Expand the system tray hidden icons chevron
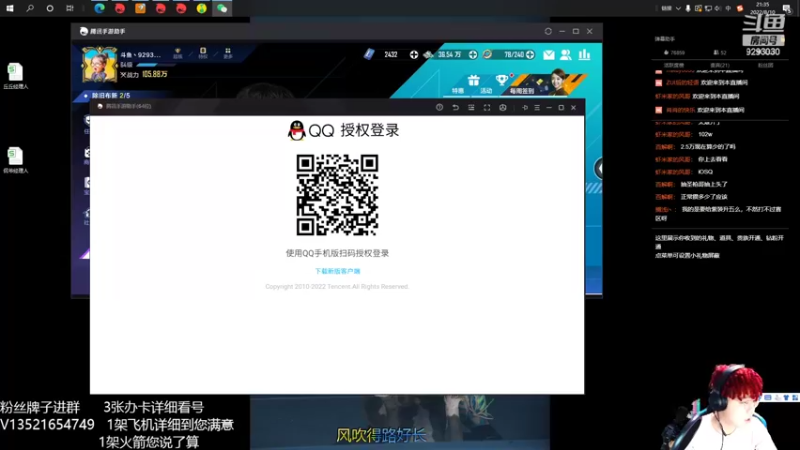Viewport: 800px width, 450px height. point(678,8)
